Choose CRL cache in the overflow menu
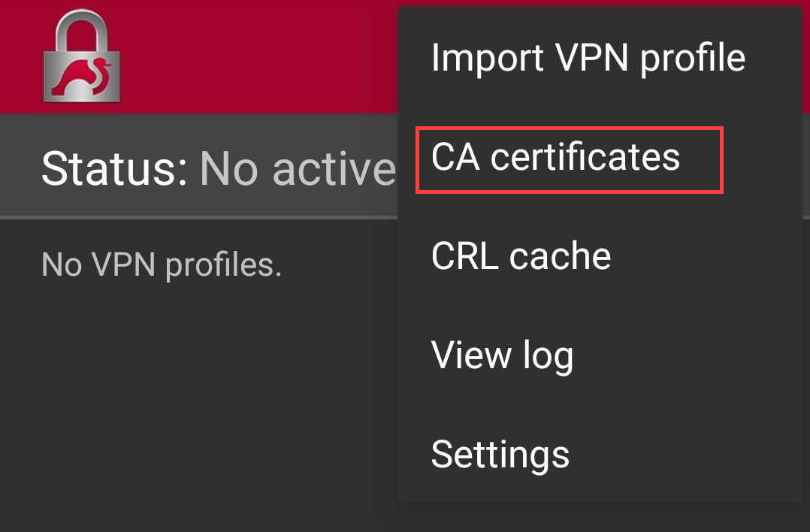Viewport: 810px width, 532px height. (x=521, y=256)
